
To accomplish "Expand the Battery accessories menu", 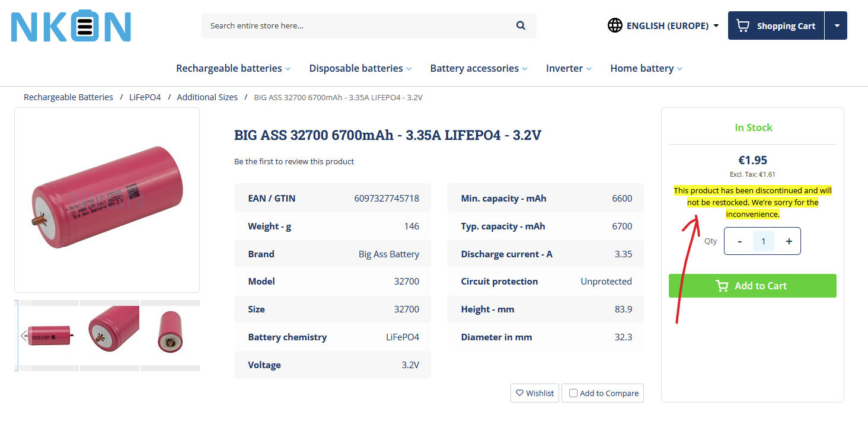I will (x=478, y=68).
